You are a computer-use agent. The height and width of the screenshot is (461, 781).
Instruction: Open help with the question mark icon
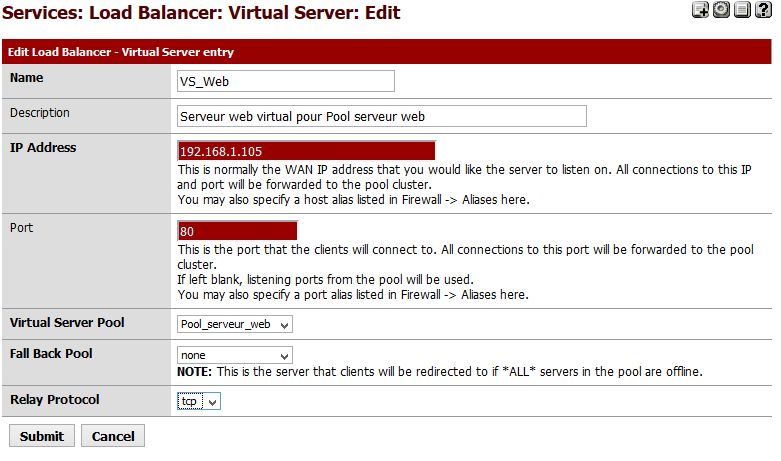pos(762,11)
